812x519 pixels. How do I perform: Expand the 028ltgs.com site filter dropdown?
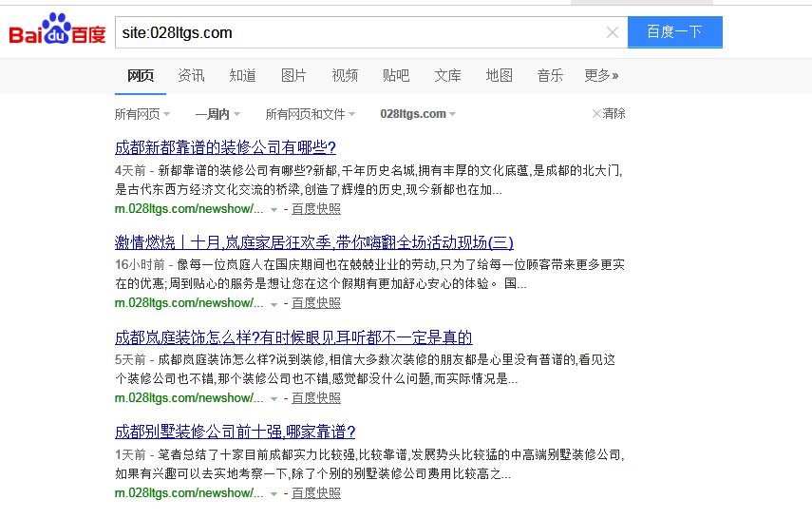(418, 114)
